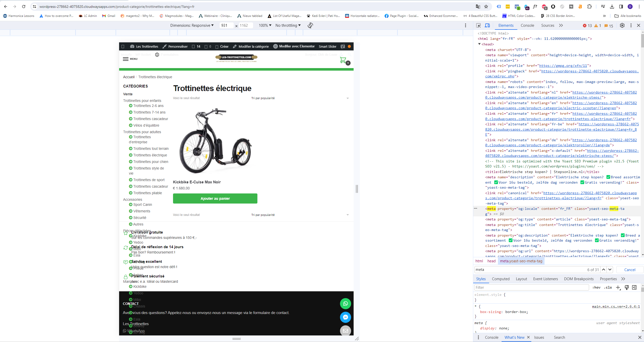Click the viewport right-edge resize handle
Screen dimensions: 644x342
[x=357, y=189]
